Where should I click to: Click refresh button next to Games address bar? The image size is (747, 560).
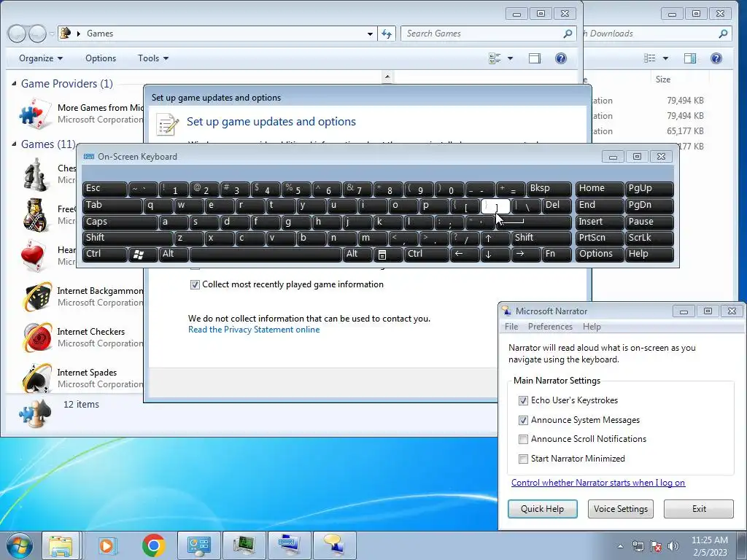point(387,34)
